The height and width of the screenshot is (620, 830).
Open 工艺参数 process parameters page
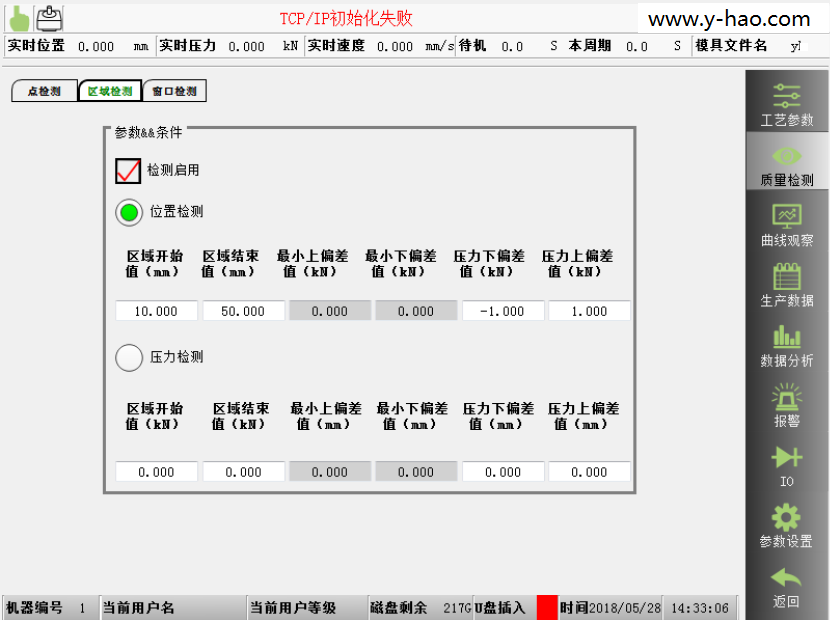click(787, 103)
